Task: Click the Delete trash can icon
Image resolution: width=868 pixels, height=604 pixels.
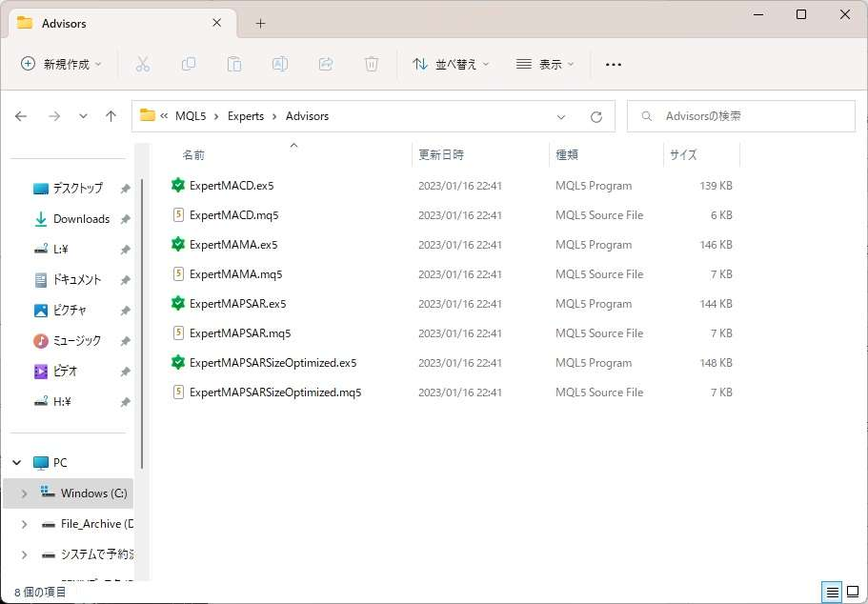Action: 372,64
